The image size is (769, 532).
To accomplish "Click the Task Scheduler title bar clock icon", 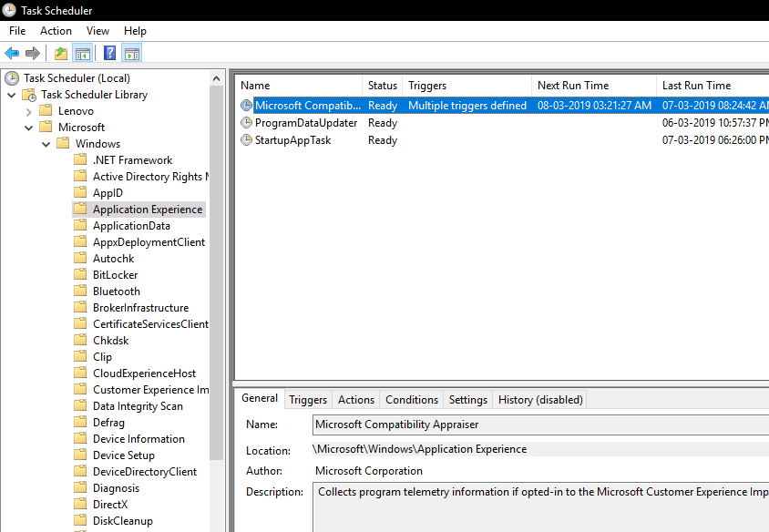I will click(x=9, y=10).
